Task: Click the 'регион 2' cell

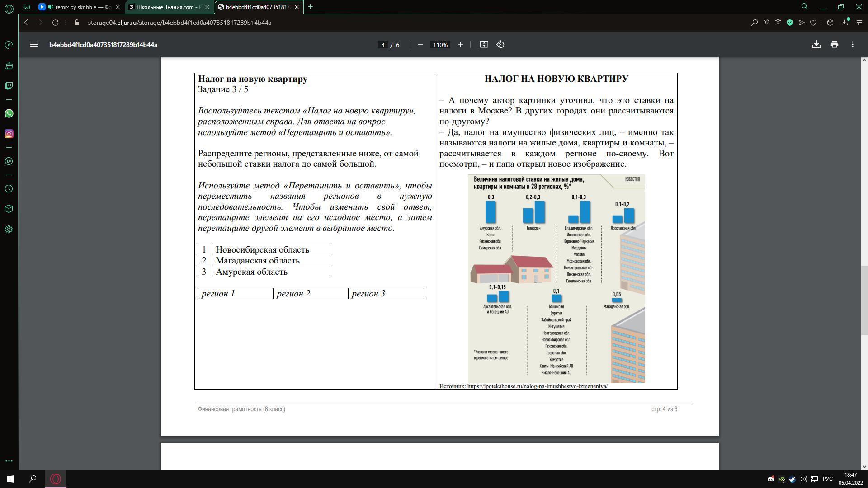Action: [x=311, y=294]
